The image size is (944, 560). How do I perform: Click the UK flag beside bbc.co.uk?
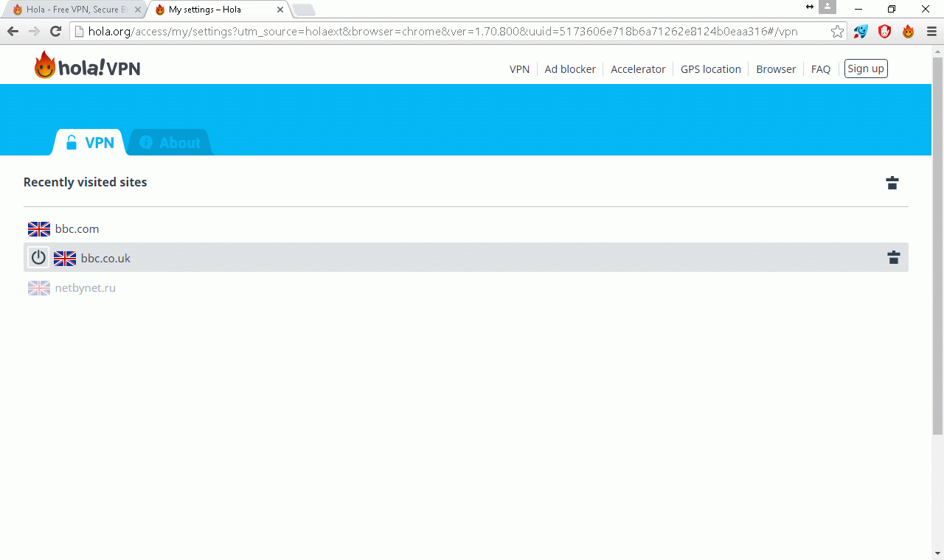[x=65, y=259]
